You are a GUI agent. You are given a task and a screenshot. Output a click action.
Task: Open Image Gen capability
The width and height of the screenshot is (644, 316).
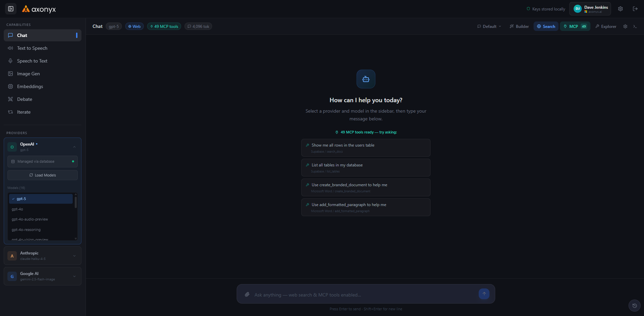[42, 74]
